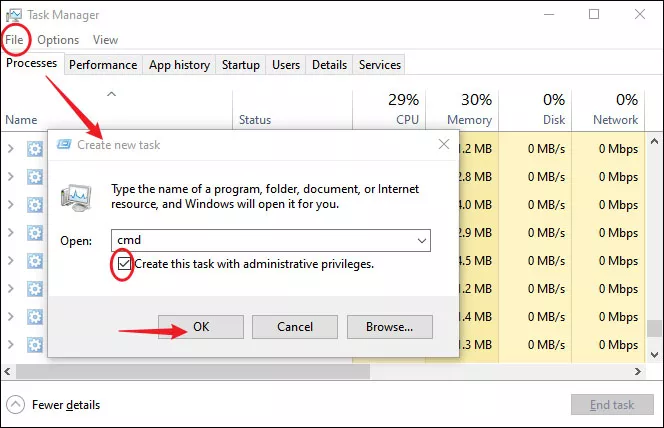Viewport: 664px width, 428px height.
Task: Sort by the Name column header
Action: click(116, 110)
